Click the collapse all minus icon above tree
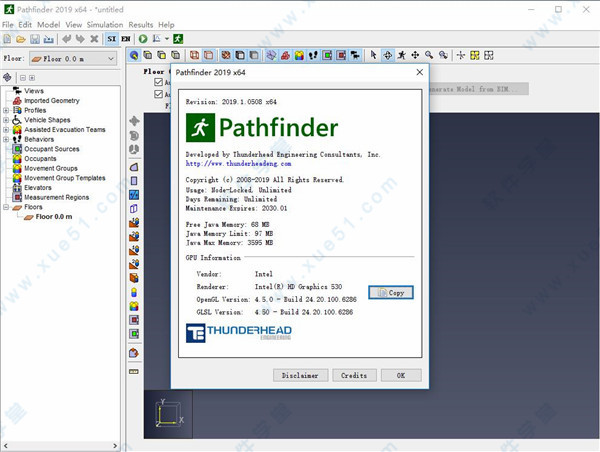 [x=23, y=78]
